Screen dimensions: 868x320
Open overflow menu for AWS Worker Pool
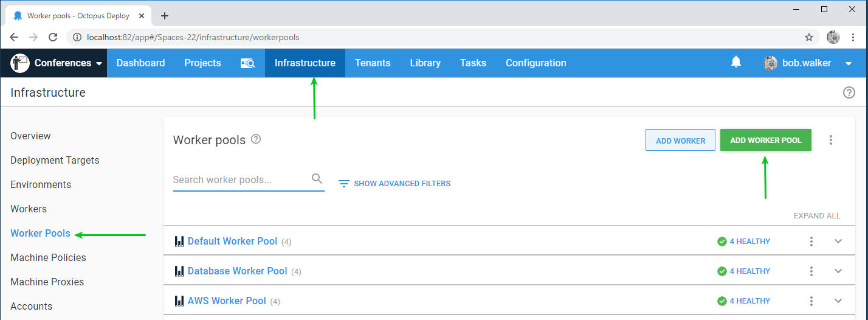click(x=811, y=301)
